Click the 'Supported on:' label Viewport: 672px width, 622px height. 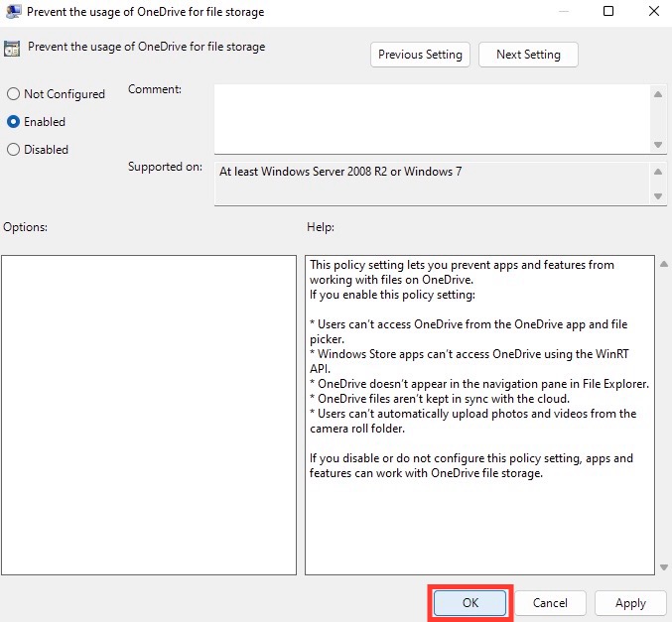[x=165, y=167]
